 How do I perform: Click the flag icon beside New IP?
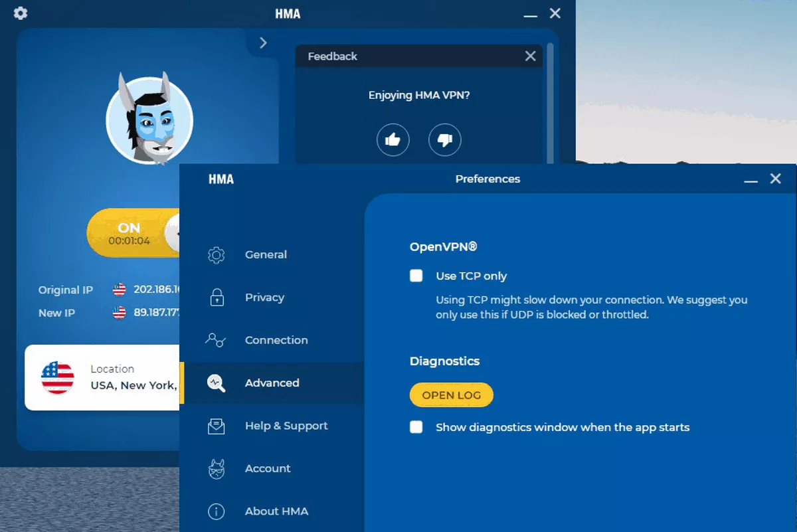120,313
